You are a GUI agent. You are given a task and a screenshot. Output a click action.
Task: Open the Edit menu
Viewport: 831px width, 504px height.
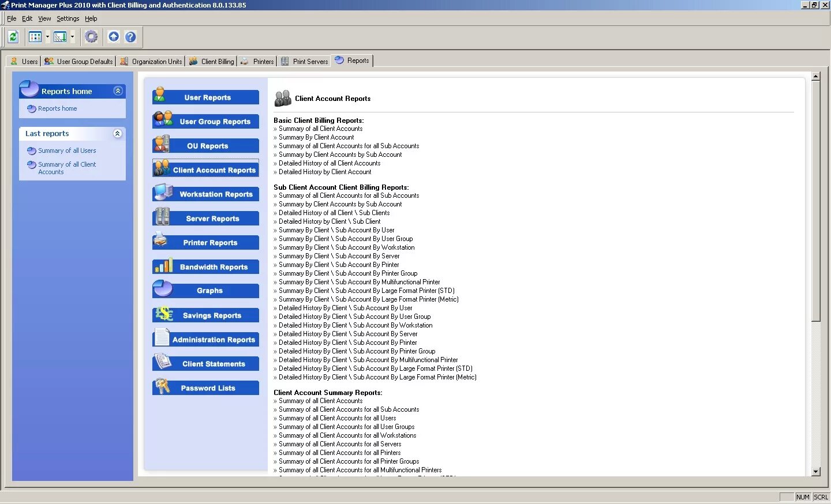pyautogui.click(x=27, y=18)
